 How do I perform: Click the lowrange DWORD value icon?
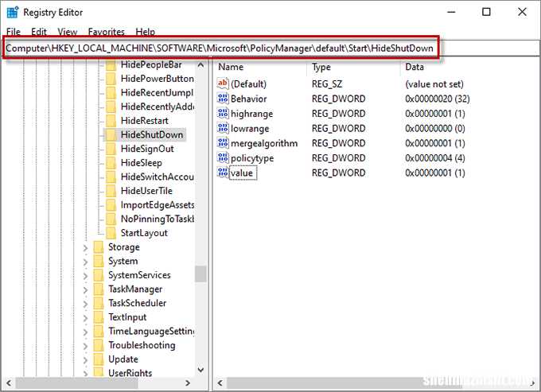pyautogui.click(x=223, y=128)
